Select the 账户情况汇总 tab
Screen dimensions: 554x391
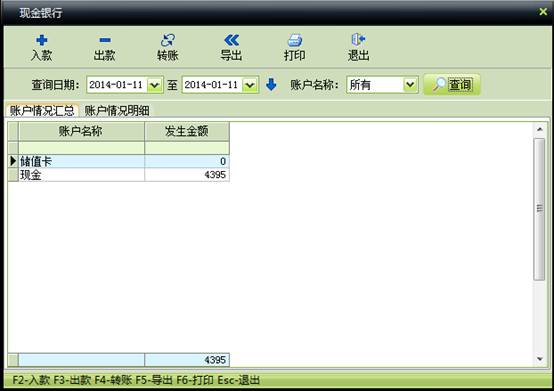(42, 111)
